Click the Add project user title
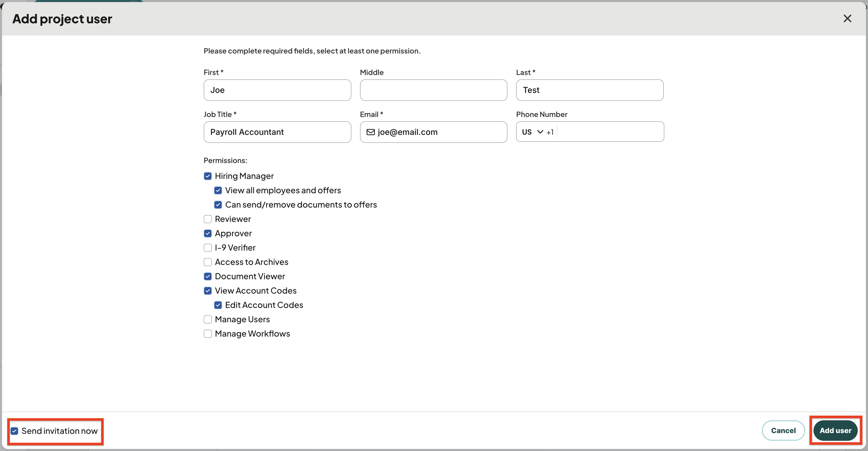This screenshot has height=451, width=868. click(62, 19)
